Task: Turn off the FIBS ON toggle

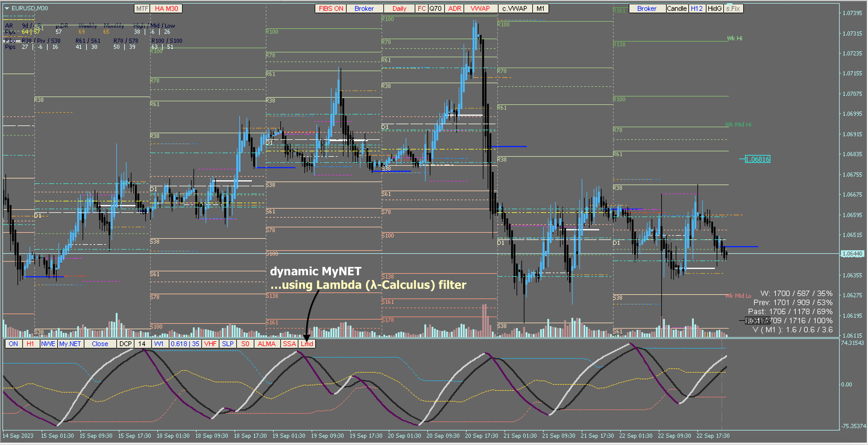Action: coord(331,8)
